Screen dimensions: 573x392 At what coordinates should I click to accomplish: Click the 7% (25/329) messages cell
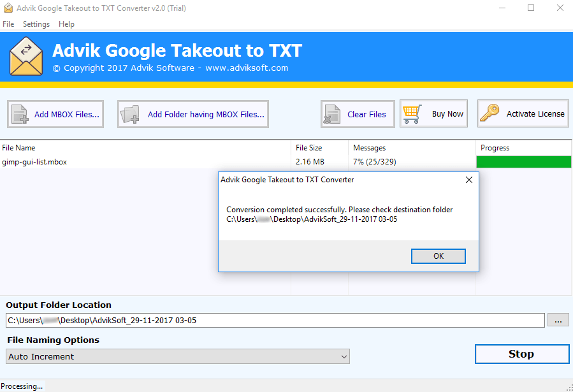(375, 162)
